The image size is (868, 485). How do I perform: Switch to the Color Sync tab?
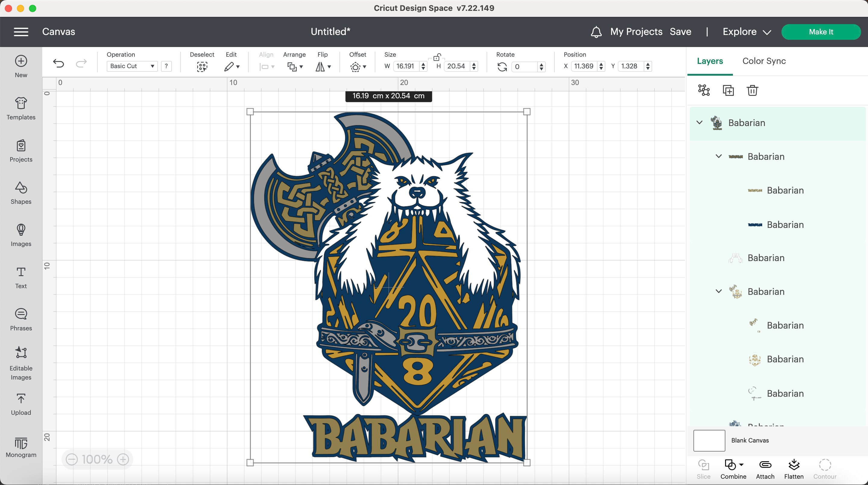point(764,61)
